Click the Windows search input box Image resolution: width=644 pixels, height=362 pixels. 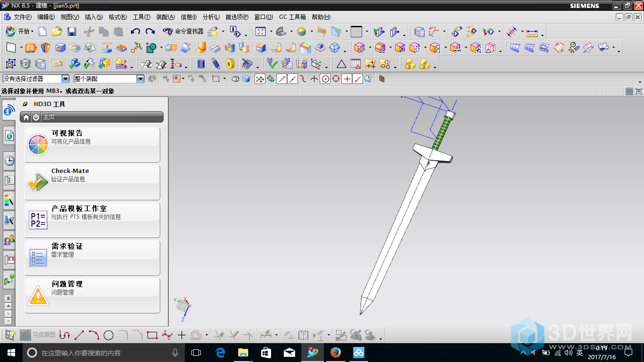click(104, 353)
